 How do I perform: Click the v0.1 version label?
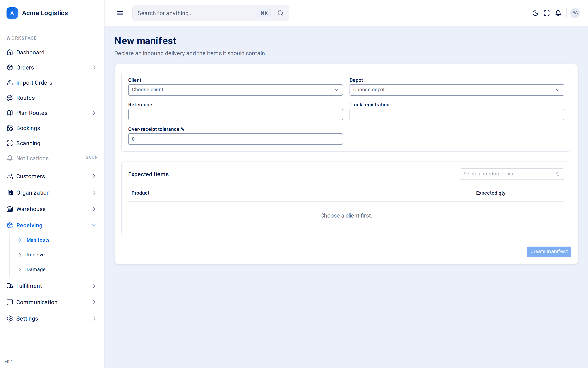coord(9,362)
